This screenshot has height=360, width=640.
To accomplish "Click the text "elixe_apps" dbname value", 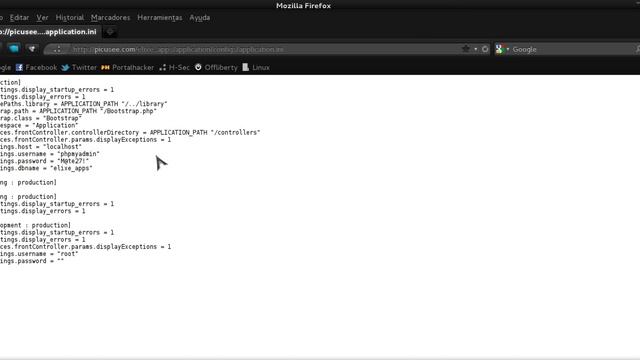I will pos(71,168).
